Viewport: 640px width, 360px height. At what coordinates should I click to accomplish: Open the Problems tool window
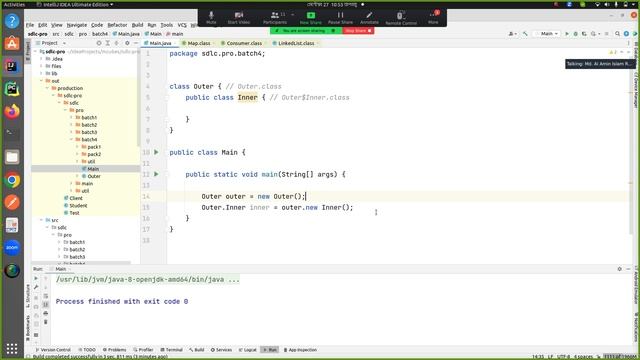[x=114, y=350]
